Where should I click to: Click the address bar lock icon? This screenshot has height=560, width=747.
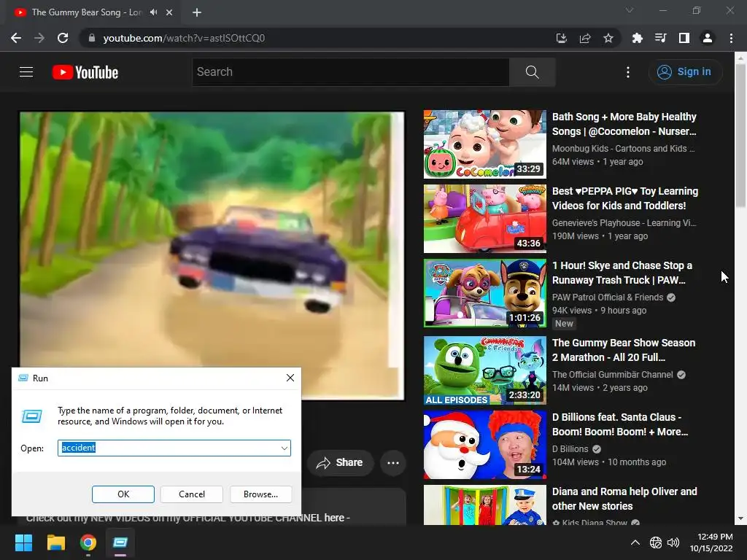pos(92,38)
